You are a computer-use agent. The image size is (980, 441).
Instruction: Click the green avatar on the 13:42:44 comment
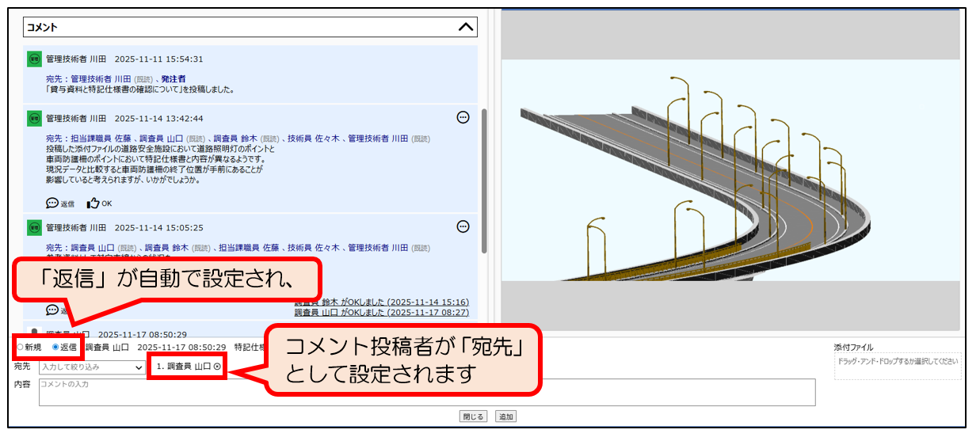coord(34,118)
